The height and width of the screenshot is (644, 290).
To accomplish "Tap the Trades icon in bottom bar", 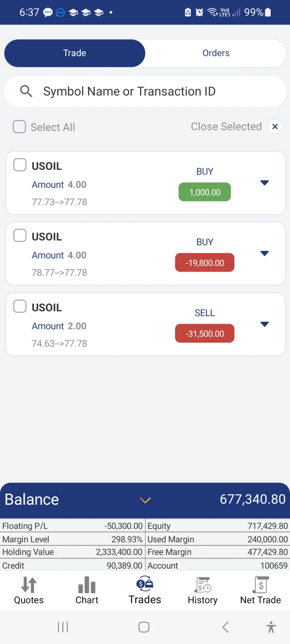I will [x=145, y=584].
